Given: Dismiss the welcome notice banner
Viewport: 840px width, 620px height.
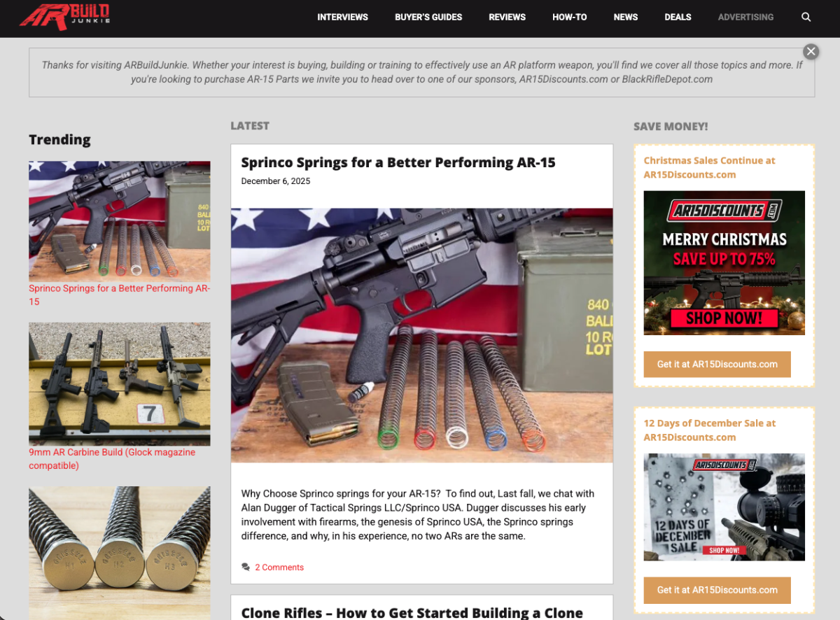Looking at the screenshot, I should click(x=811, y=51).
